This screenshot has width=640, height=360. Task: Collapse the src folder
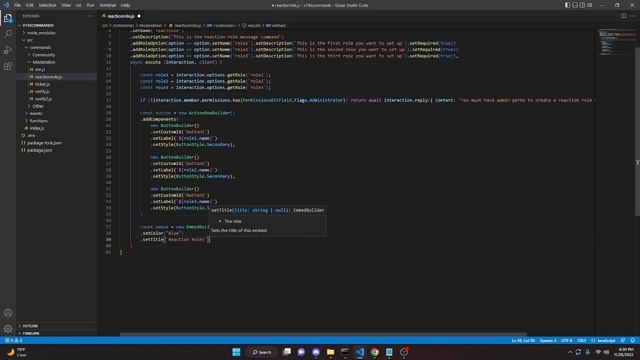(29, 40)
